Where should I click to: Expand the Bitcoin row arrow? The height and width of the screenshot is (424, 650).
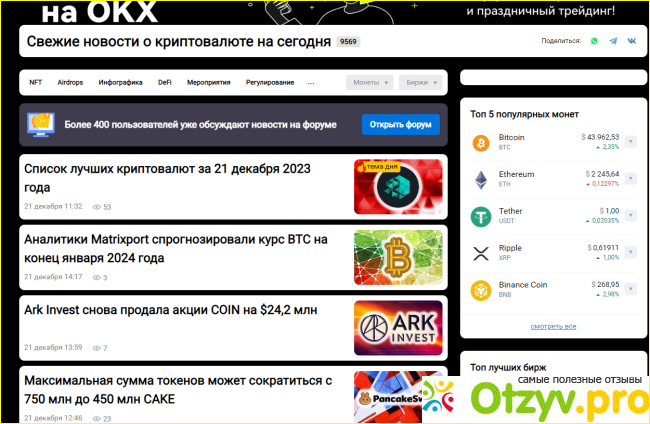coord(630,142)
